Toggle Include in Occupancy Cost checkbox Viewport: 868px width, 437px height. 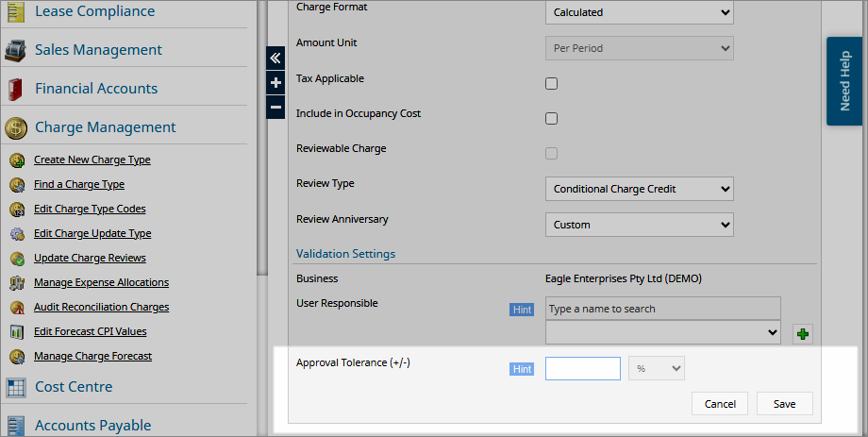point(551,119)
